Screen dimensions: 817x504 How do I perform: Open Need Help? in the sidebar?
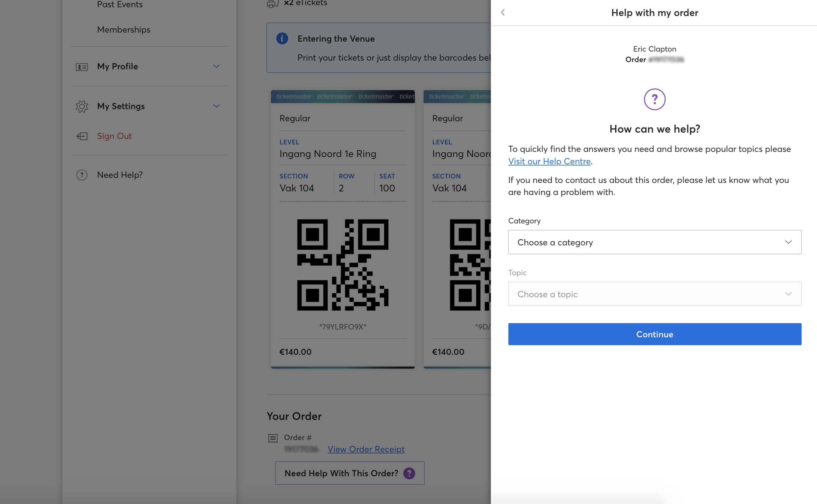click(120, 175)
